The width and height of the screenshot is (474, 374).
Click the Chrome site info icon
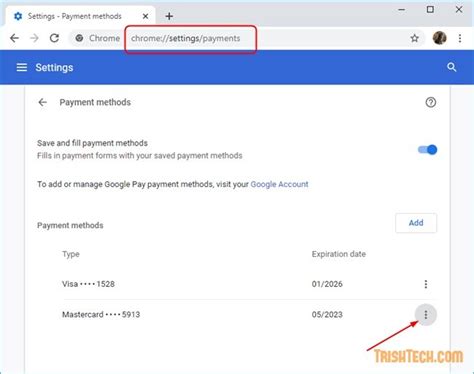click(79, 38)
